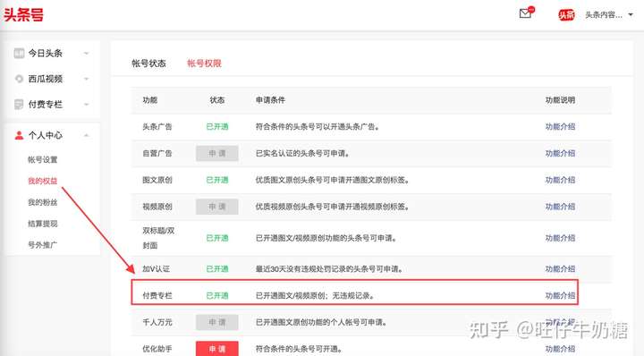Switch to the 帐号状态 tab
This screenshot has height=356, width=644.
(148, 64)
